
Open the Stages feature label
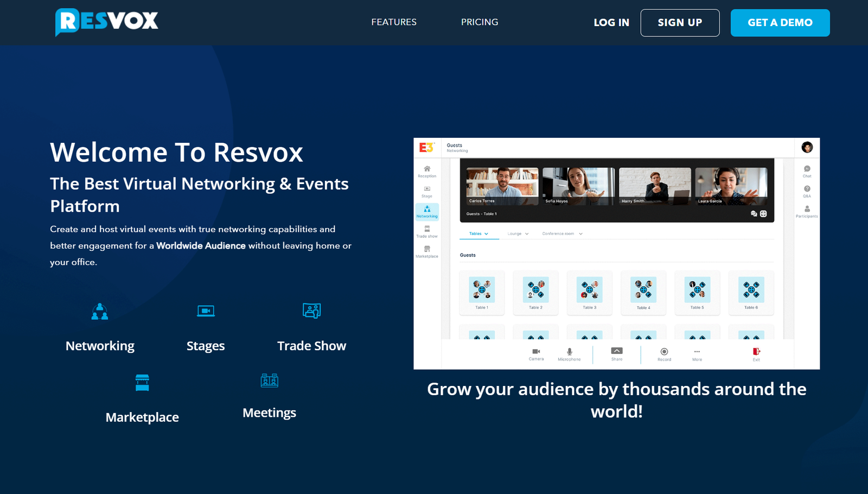pos(206,346)
